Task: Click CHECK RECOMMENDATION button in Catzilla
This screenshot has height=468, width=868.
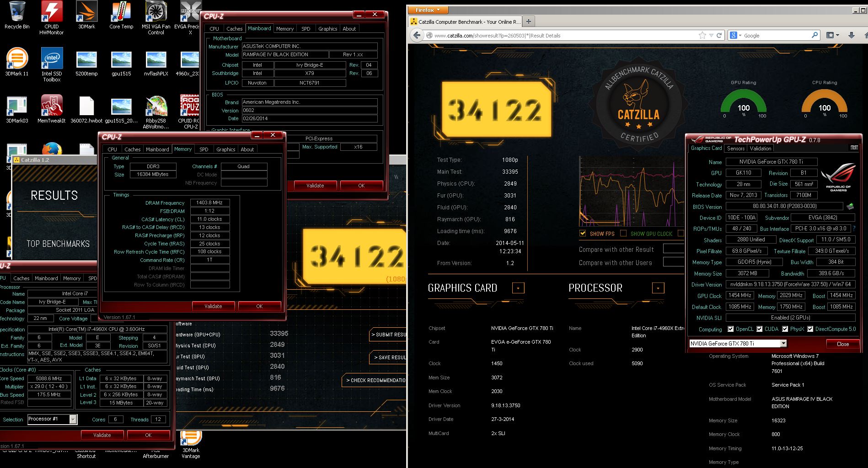Action: tap(374, 380)
